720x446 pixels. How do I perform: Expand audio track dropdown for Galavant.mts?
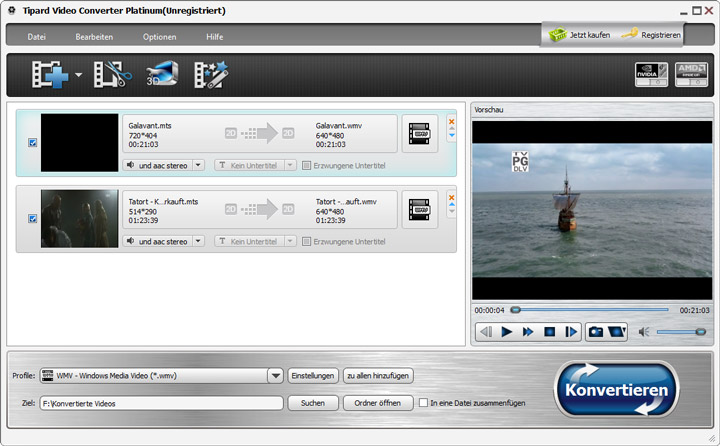pyautogui.click(x=198, y=165)
